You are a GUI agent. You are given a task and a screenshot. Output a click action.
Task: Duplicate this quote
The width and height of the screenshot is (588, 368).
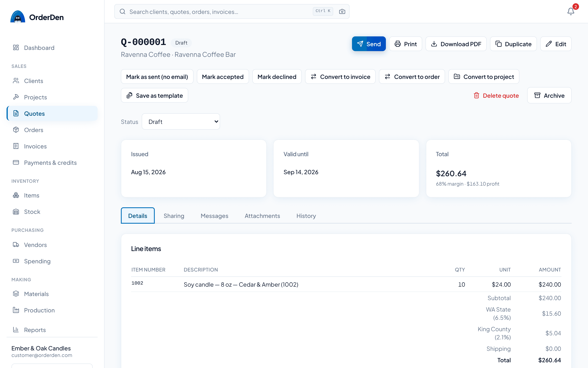513,44
